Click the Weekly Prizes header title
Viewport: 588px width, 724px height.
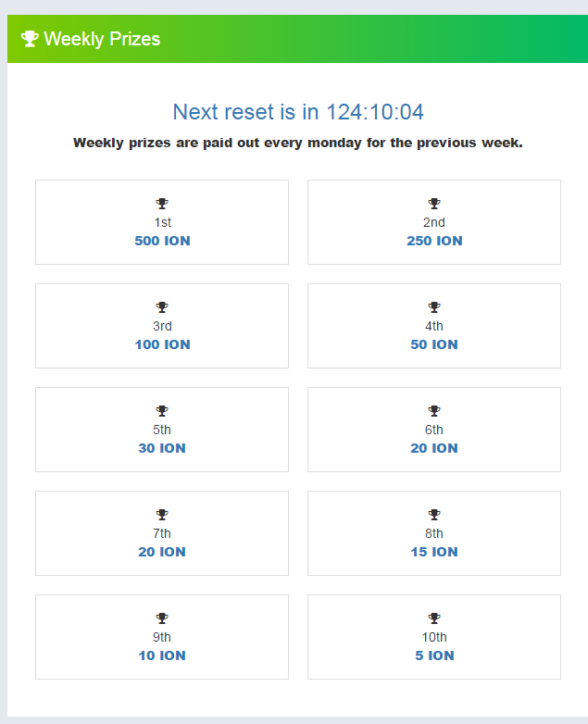tap(102, 39)
